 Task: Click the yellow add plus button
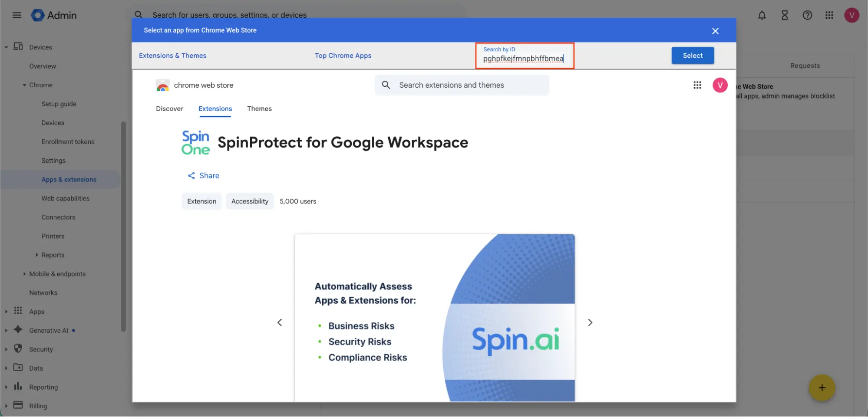tap(822, 387)
